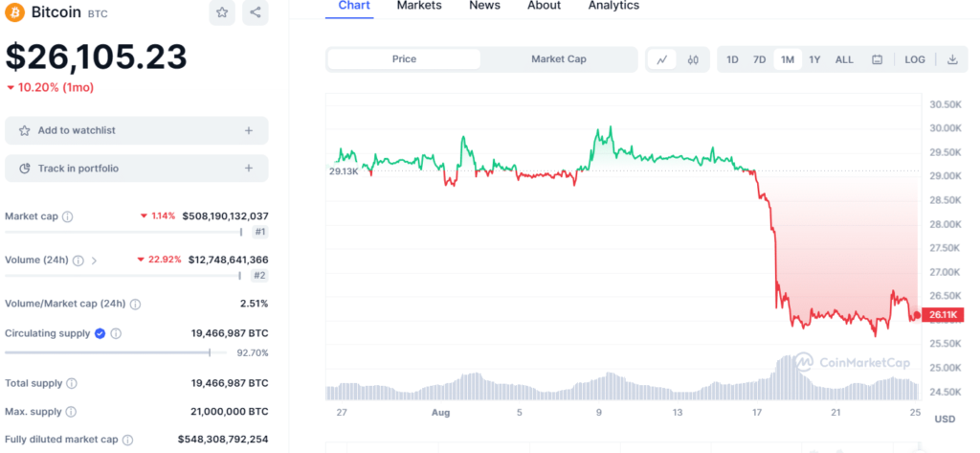
Task: Click the 92.70% supply percentage
Action: pyautogui.click(x=253, y=352)
